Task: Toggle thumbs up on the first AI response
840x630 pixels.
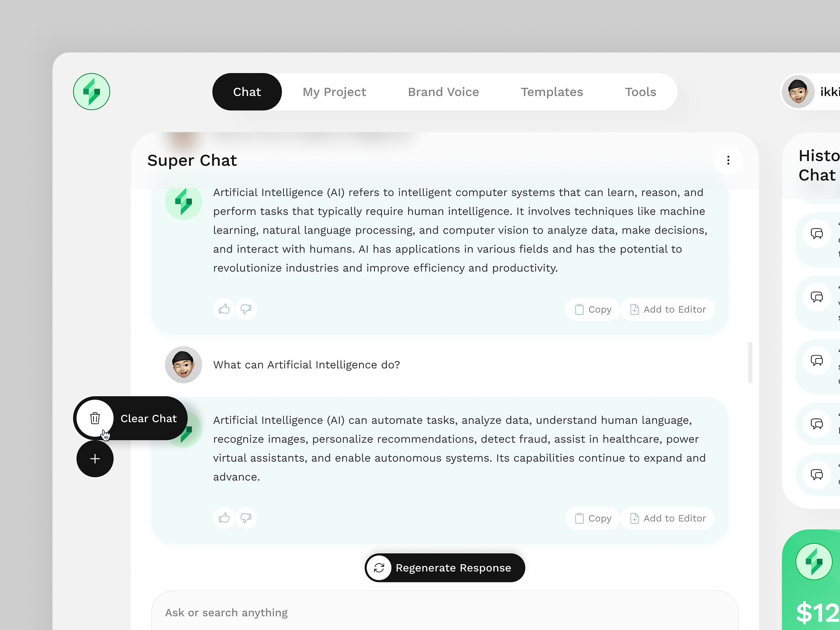Action: pyautogui.click(x=224, y=309)
